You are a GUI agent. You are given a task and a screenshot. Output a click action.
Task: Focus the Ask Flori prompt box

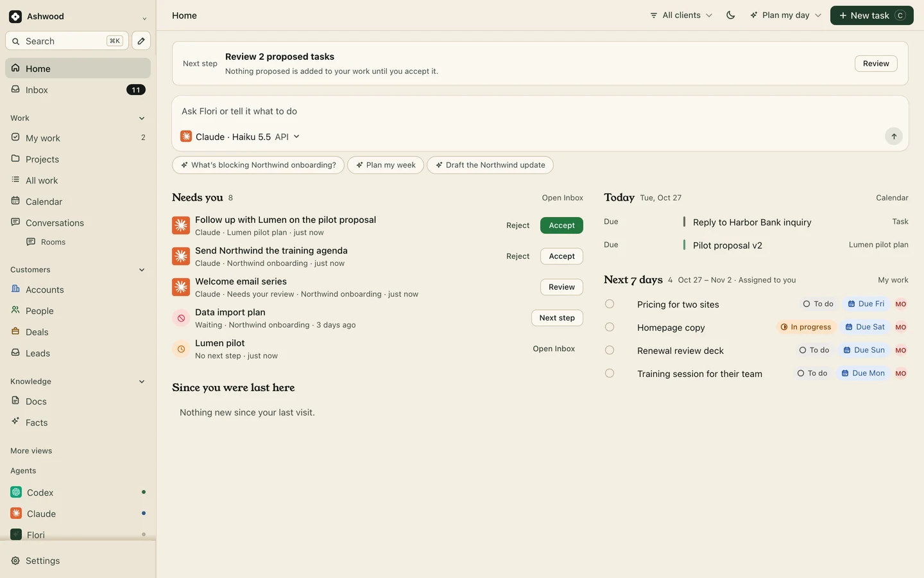click(540, 111)
